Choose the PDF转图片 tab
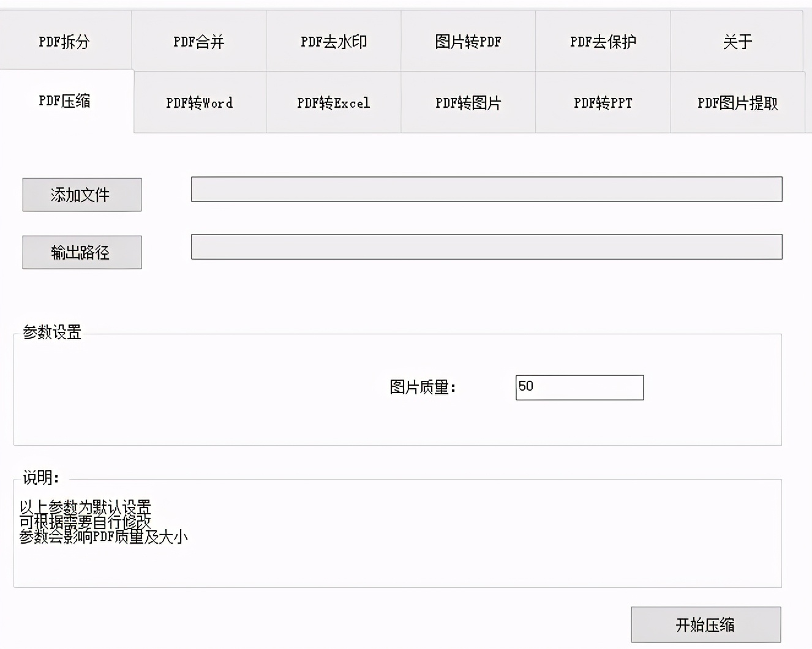Image resolution: width=812 pixels, height=649 pixels. click(468, 103)
